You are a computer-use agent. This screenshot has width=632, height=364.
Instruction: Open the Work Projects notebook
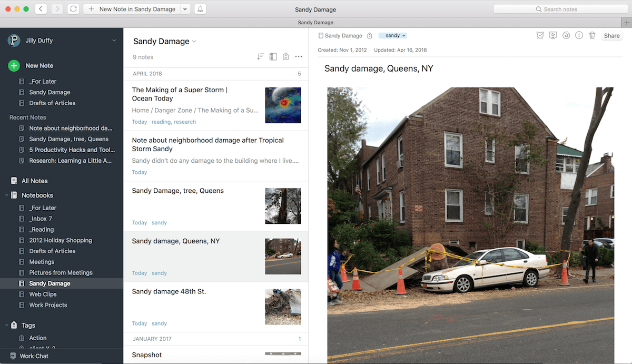(x=48, y=305)
